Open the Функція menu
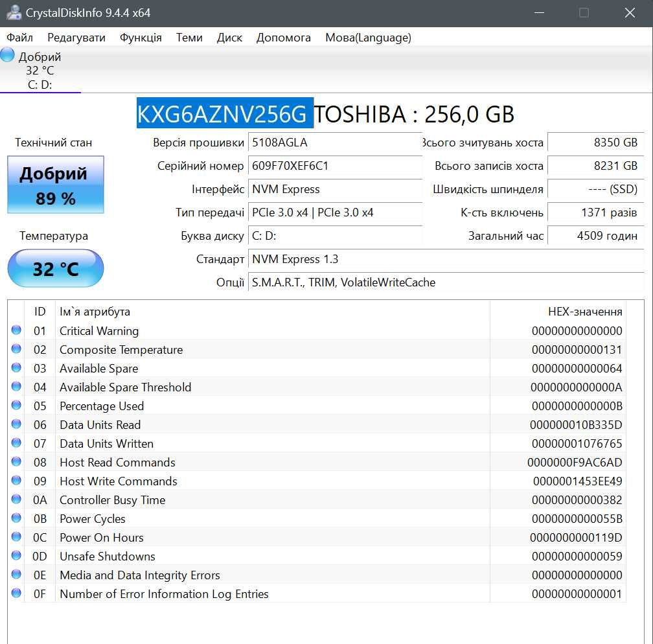The height and width of the screenshot is (644, 653). (141, 38)
